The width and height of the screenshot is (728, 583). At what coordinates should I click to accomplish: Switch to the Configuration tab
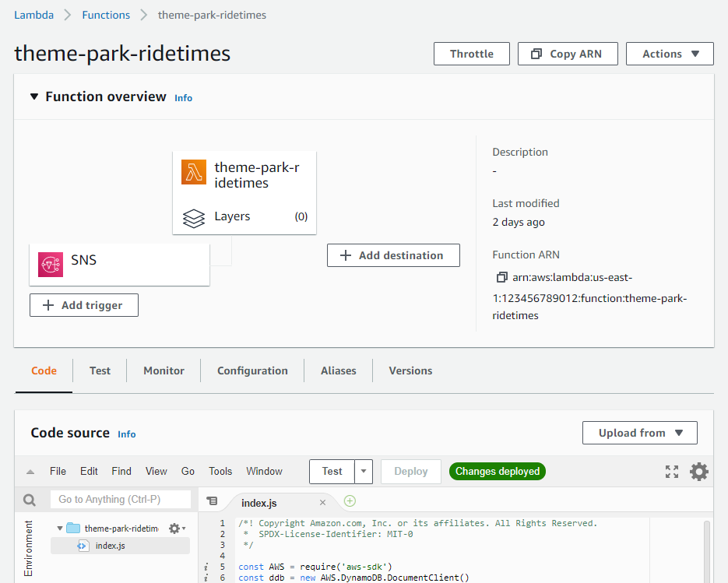252,371
